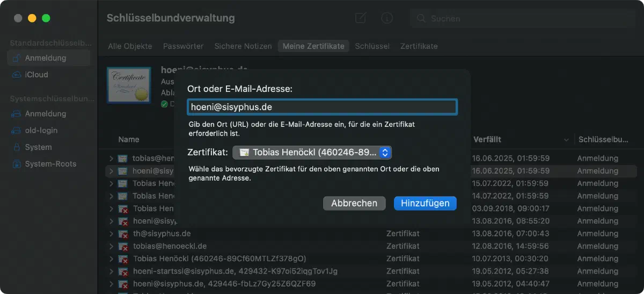Click expiry date 10.07.2013, 00:30:20

coord(510,259)
